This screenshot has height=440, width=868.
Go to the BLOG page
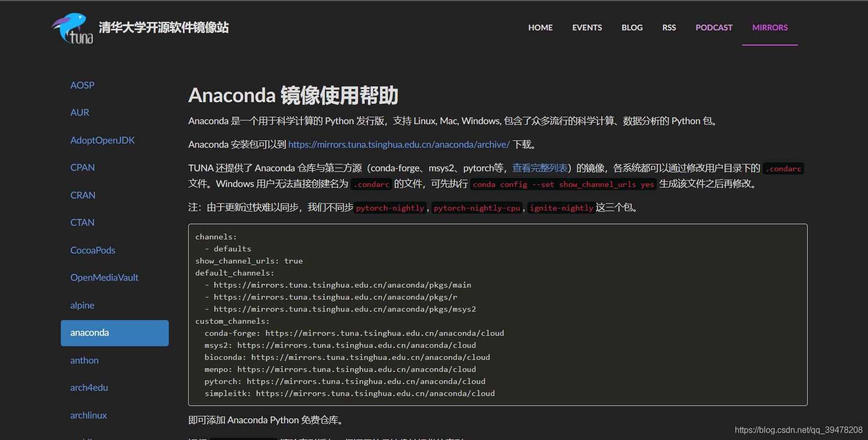(x=632, y=28)
